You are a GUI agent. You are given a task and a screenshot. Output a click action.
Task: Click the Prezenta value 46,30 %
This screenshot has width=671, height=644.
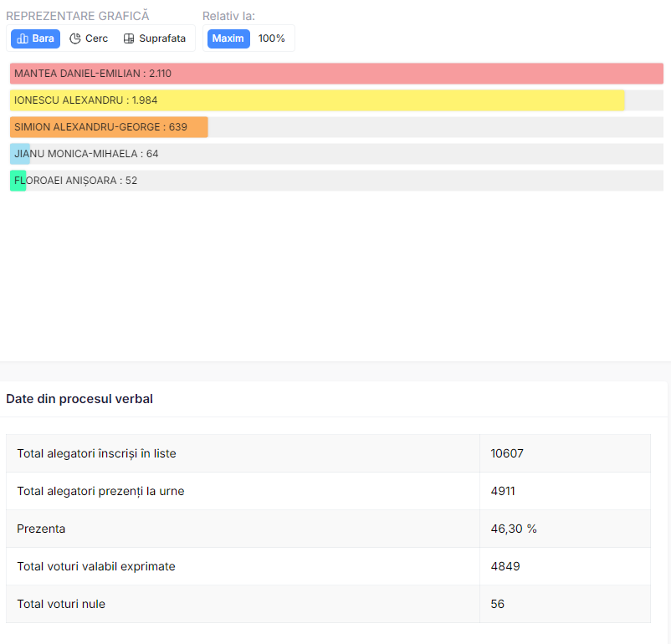tap(514, 529)
